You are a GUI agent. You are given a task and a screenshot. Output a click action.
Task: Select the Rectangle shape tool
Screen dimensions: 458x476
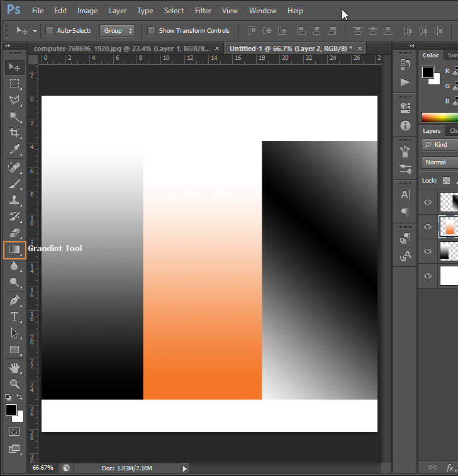click(x=14, y=349)
